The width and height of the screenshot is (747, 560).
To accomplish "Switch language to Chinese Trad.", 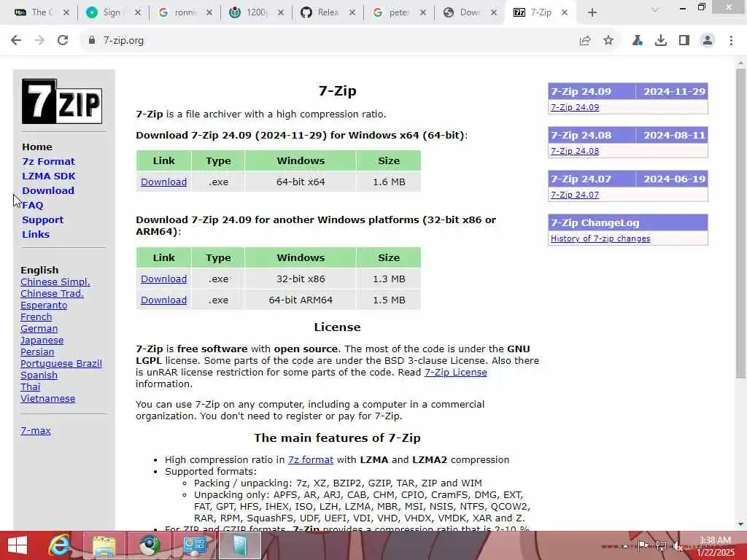I will tap(52, 293).
